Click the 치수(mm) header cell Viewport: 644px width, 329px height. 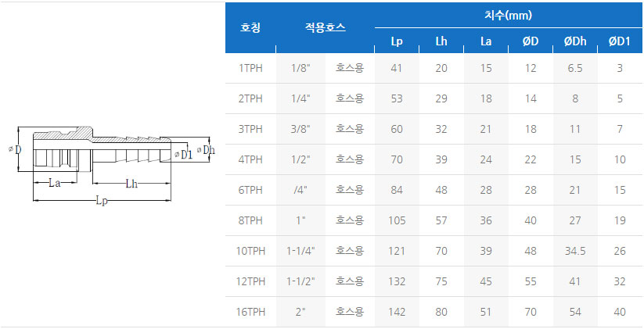click(509, 15)
